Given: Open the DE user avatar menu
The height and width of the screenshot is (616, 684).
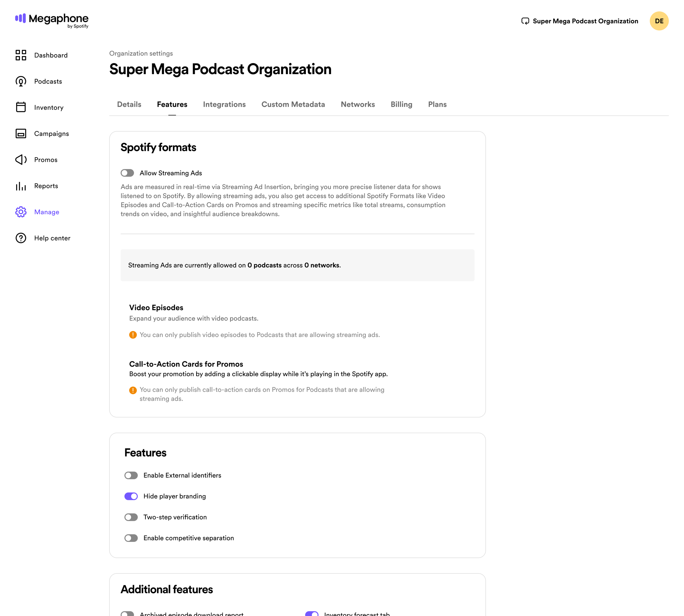Looking at the screenshot, I should point(659,21).
